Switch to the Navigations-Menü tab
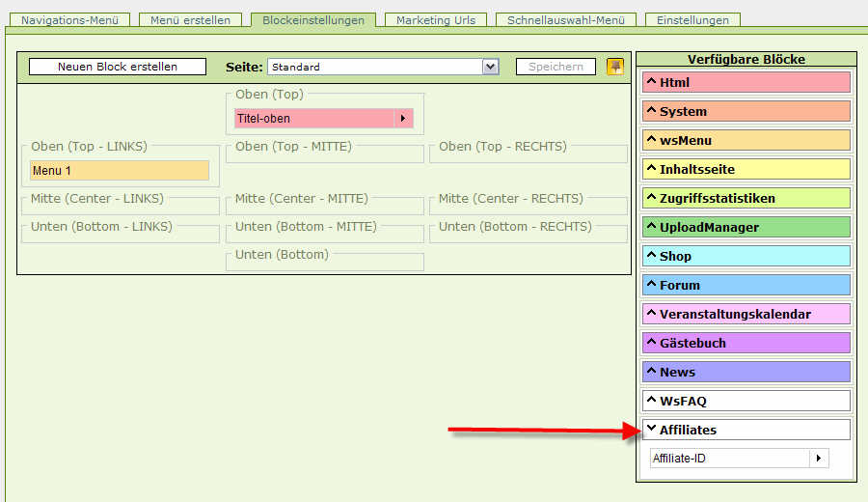 pos(72,20)
